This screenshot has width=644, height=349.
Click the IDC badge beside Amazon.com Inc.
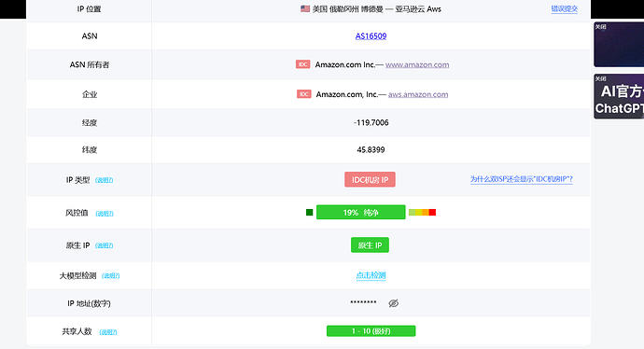pyautogui.click(x=302, y=64)
